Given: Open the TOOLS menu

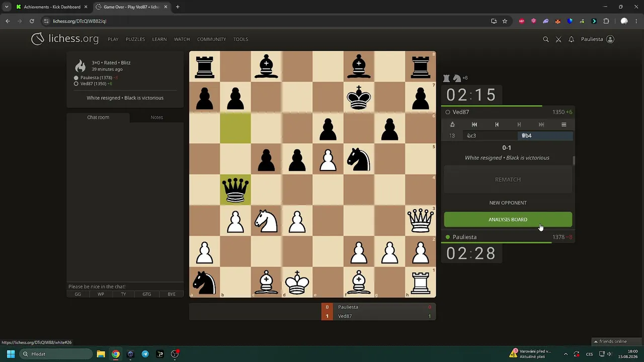Looking at the screenshot, I should click(240, 39).
